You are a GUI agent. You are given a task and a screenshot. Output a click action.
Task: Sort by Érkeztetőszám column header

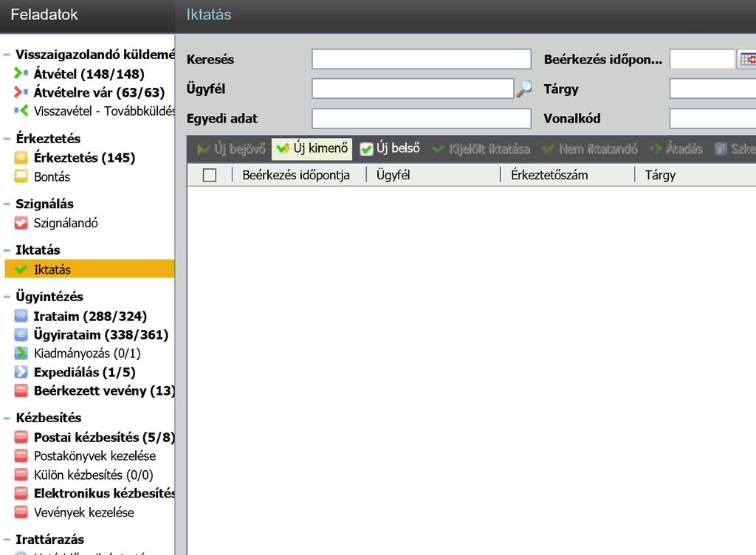(x=549, y=175)
